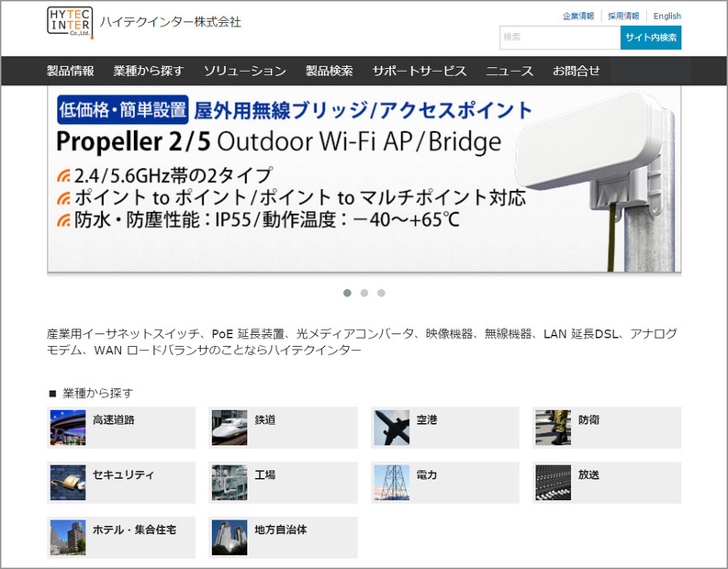Click the Hytec Inter company logo
The width and height of the screenshot is (728, 569).
70,22
